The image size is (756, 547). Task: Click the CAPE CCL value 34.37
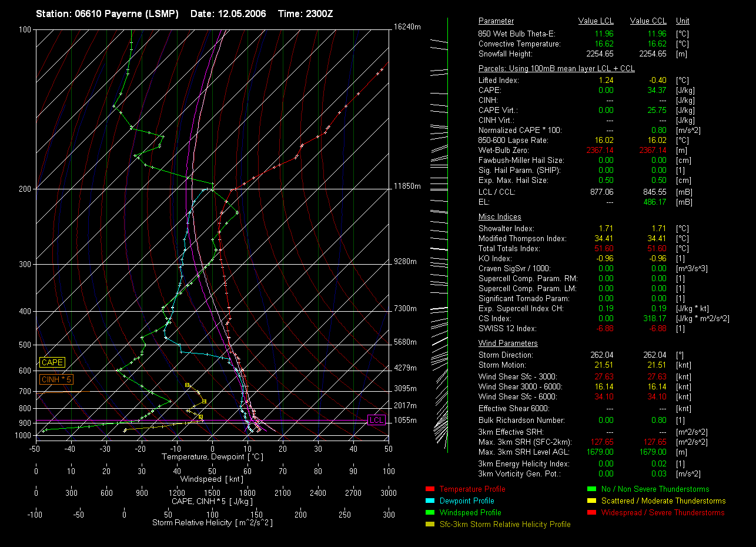click(x=657, y=90)
